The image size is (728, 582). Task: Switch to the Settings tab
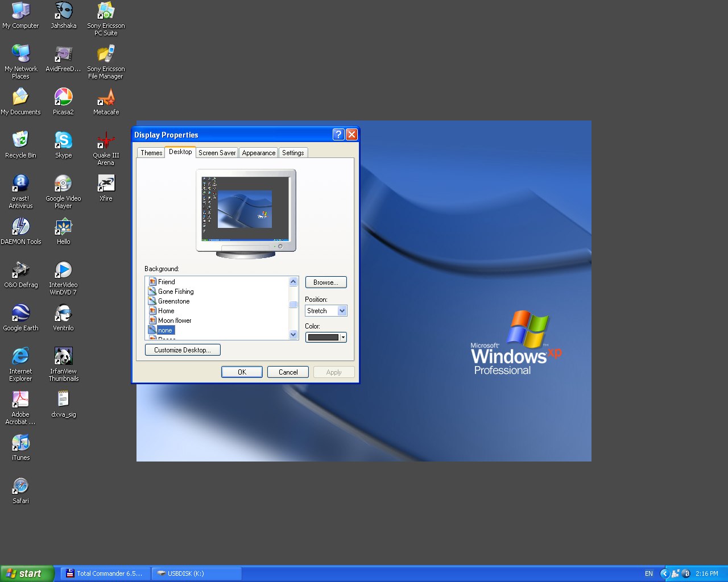(x=293, y=153)
